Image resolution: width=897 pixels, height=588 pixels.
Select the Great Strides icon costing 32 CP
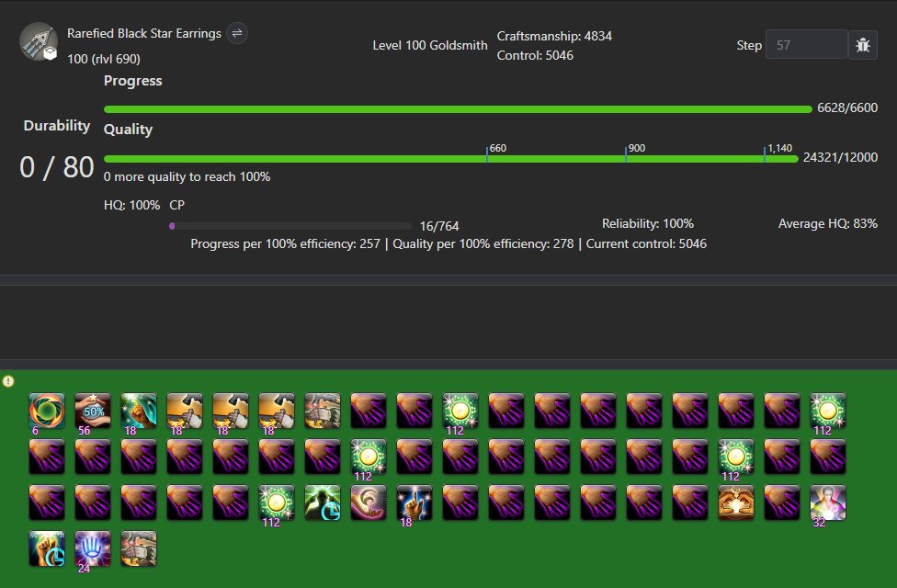pyautogui.click(x=828, y=503)
